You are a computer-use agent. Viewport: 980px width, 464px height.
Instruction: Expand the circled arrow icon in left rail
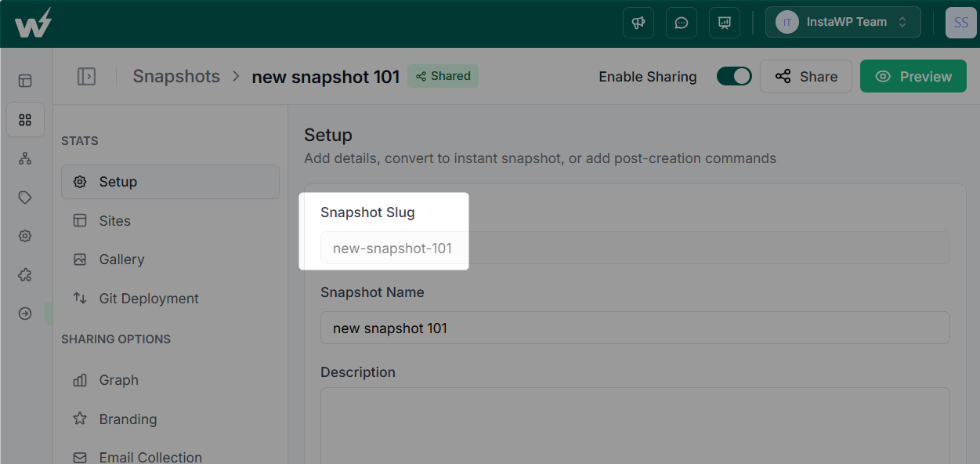pos(25,314)
